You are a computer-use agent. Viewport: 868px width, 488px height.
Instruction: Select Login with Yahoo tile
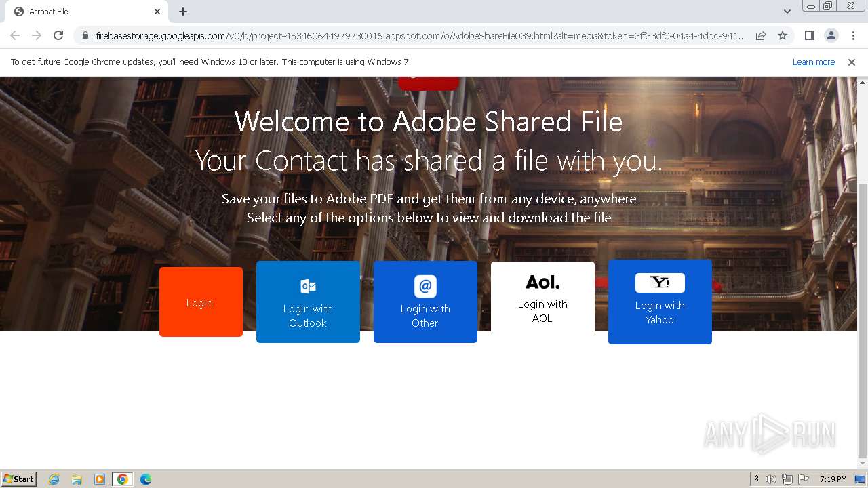coord(660,302)
